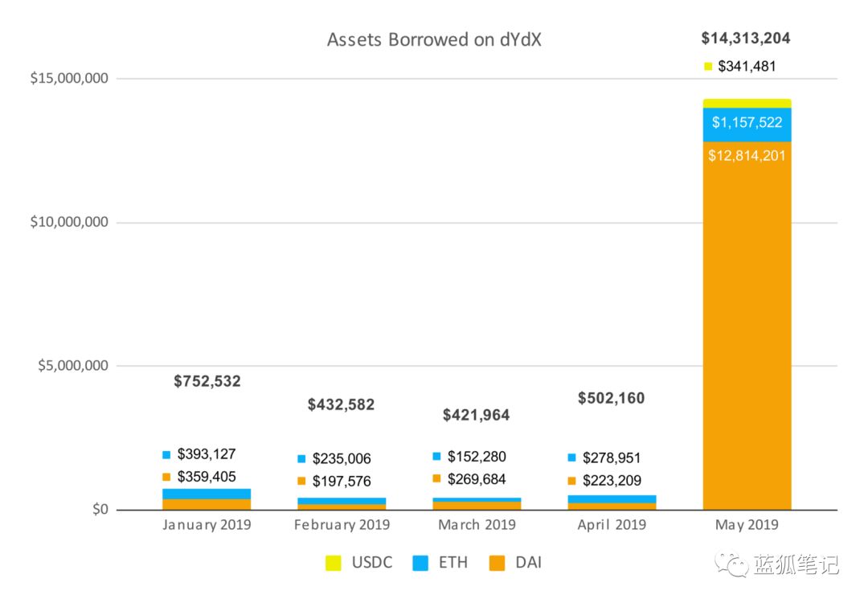The image size is (868, 603).
Task: Click the yellow USDC segment atop May bar
Action: coord(747,104)
